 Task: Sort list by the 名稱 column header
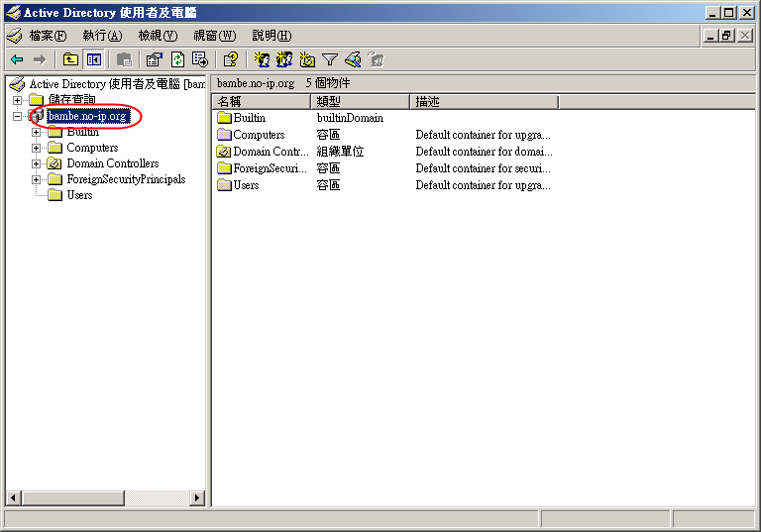(x=261, y=101)
